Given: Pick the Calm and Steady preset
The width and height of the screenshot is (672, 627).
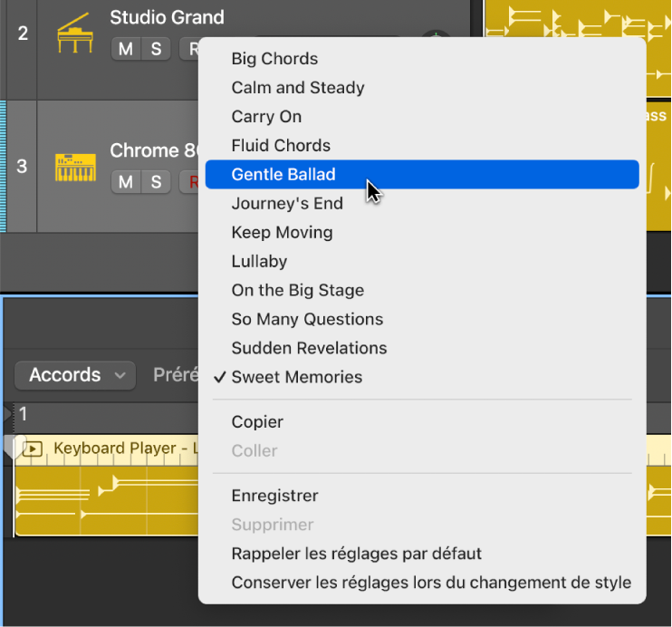Looking at the screenshot, I should tap(298, 88).
